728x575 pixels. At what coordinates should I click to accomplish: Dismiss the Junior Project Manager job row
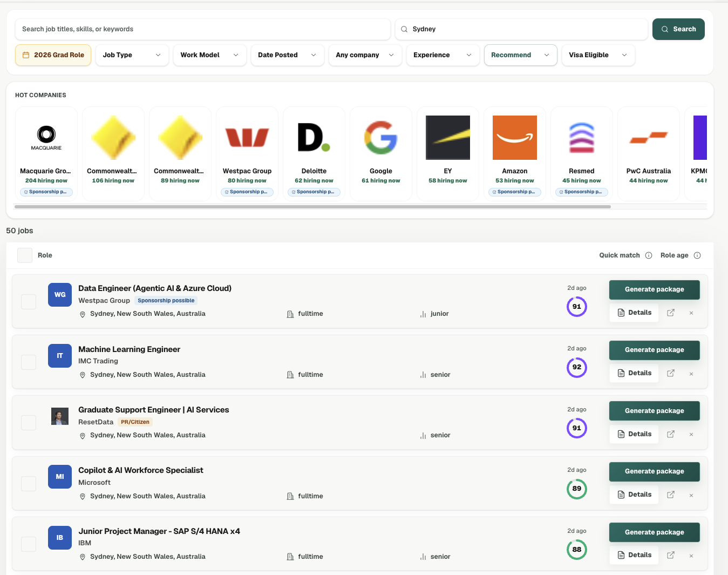coord(691,556)
